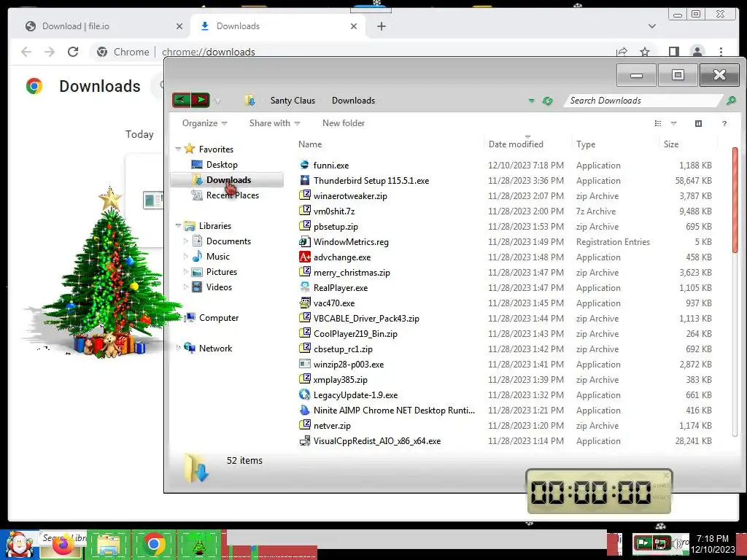
Task: Sort by the Type column header
Action: click(x=615, y=144)
